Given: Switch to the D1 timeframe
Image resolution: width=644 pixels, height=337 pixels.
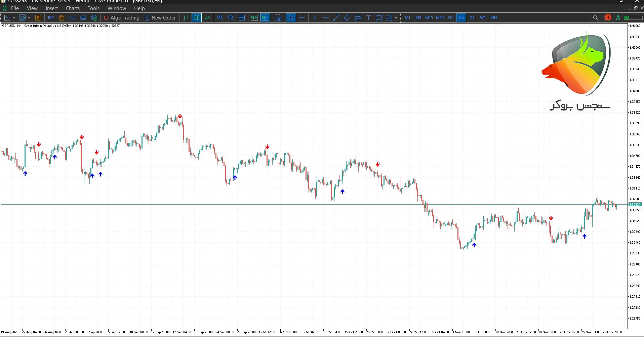Looking at the screenshot, I should 472,18.
